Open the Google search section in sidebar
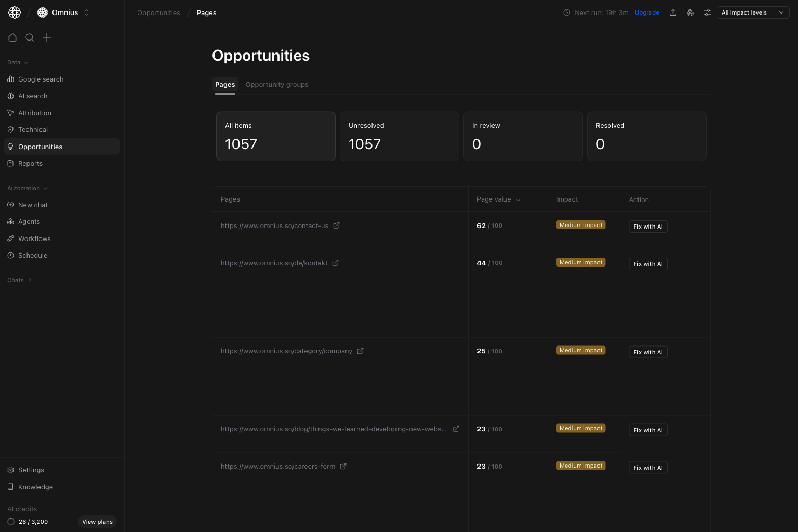798x532 pixels. point(41,79)
